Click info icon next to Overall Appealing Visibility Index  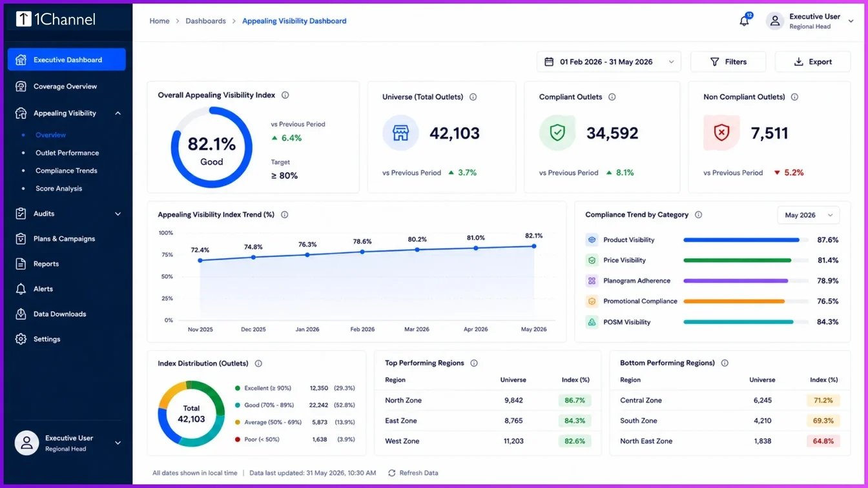click(x=285, y=95)
